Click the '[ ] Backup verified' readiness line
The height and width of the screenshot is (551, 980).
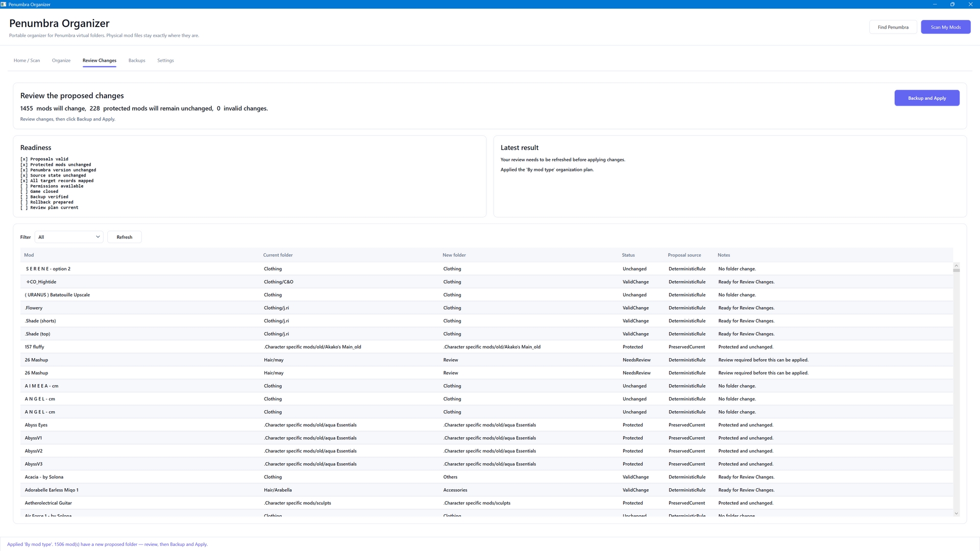click(44, 197)
